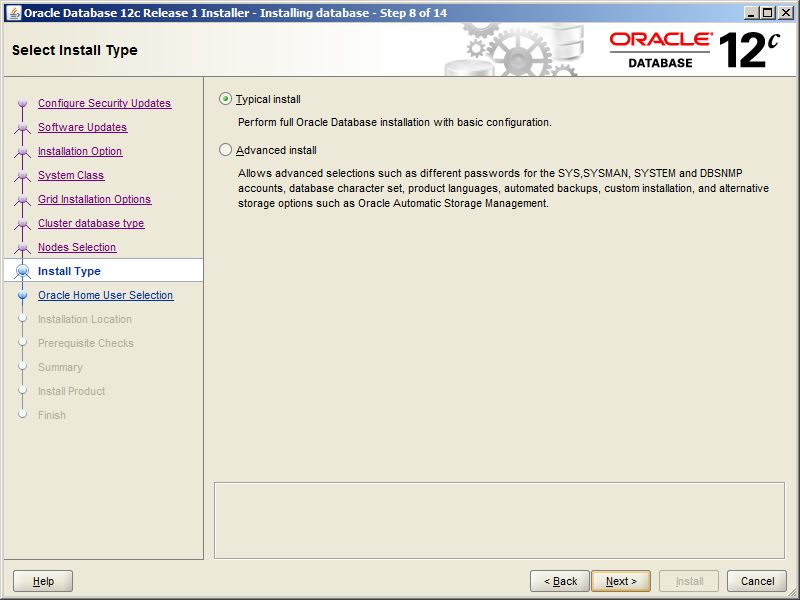800x600 pixels.
Task: Click the grayed Summary step
Action: click(60, 367)
